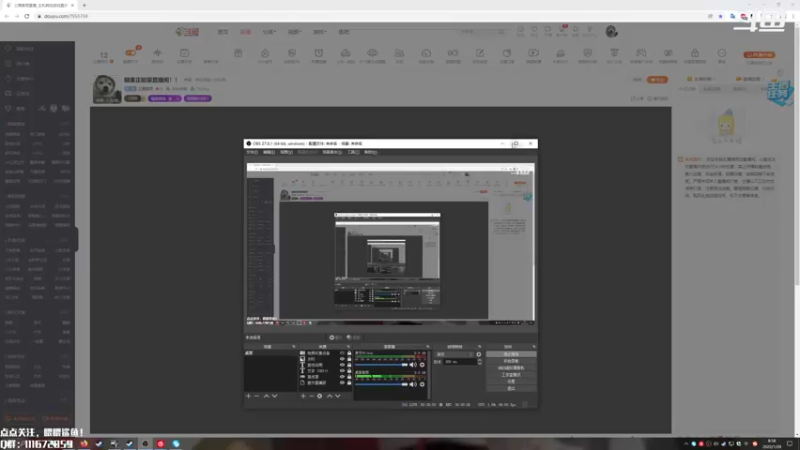The image size is (800, 450).
Task: Open the gift box icon in streamer toolbar
Action: pyautogui.click(x=238, y=53)
